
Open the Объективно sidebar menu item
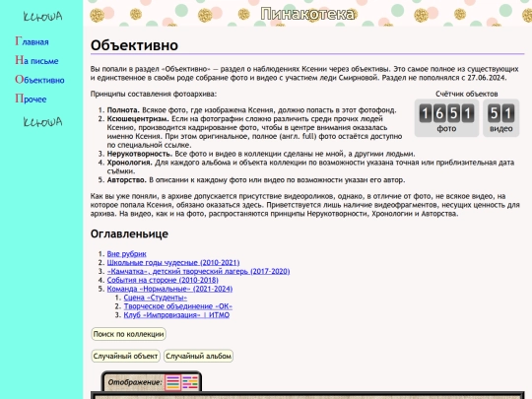tap(39, 80)
